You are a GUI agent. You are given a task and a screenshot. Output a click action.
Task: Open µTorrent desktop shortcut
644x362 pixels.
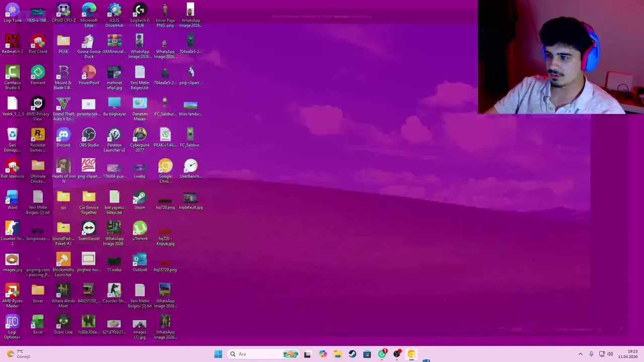click(x=140, y=232)
